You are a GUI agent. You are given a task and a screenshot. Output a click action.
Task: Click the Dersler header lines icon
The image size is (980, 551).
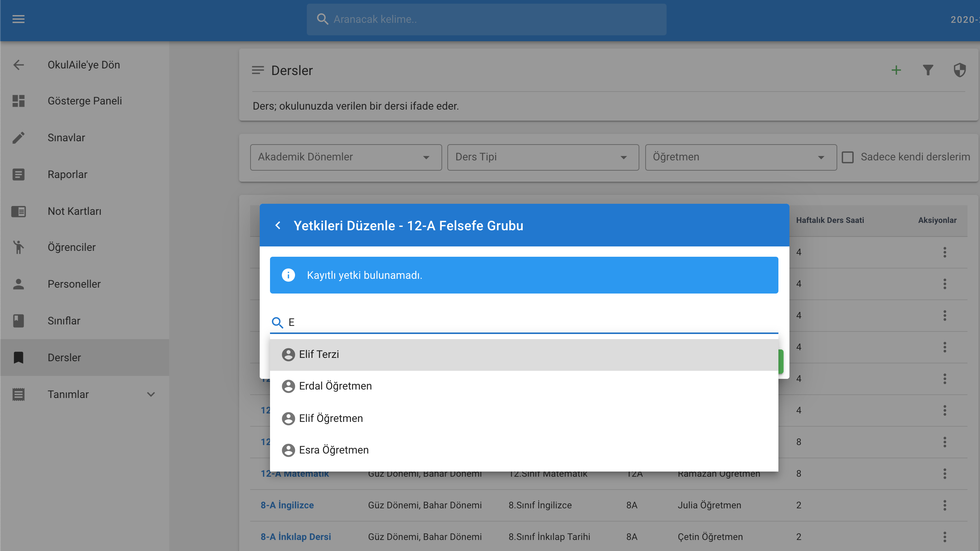[258, 70]
